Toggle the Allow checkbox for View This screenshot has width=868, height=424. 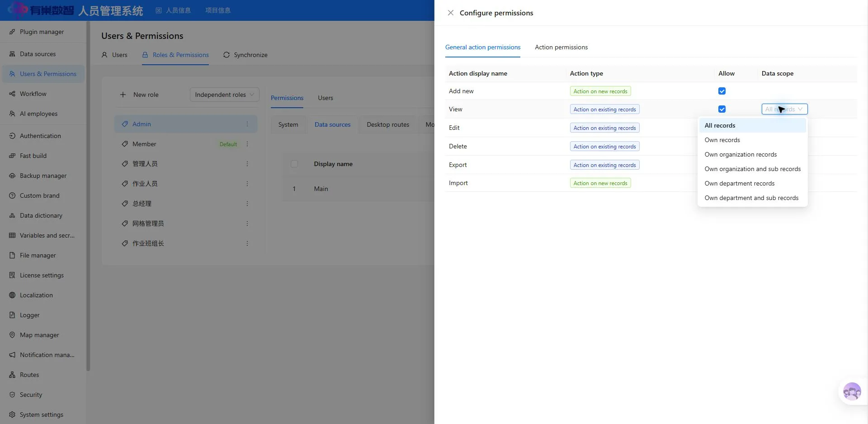pyautogui.click(x=722, y=109)
